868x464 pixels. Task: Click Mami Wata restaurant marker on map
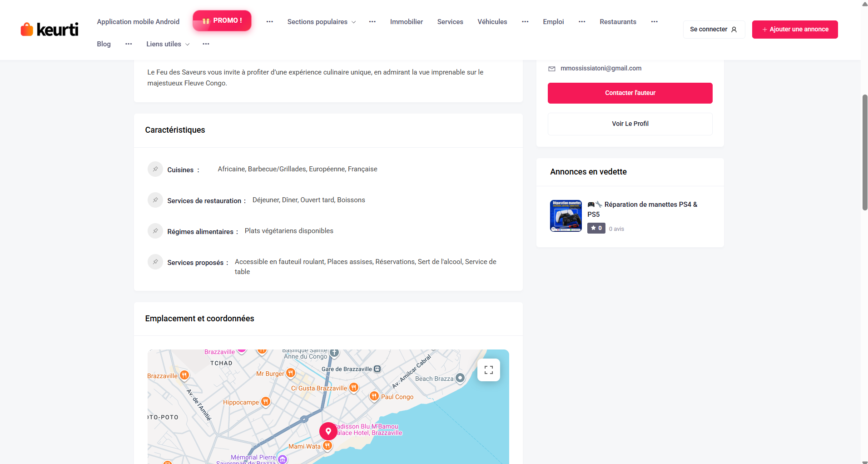click(327, 446)
